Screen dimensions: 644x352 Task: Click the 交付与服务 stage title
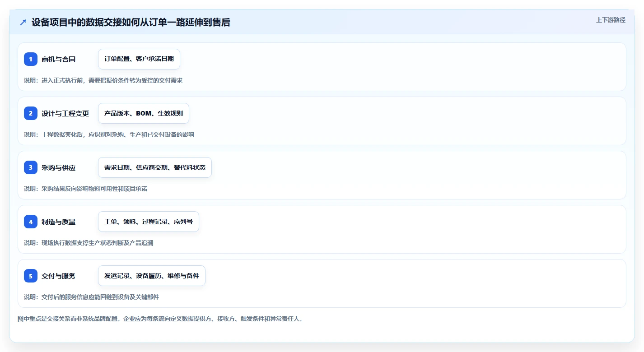[58, 276]
